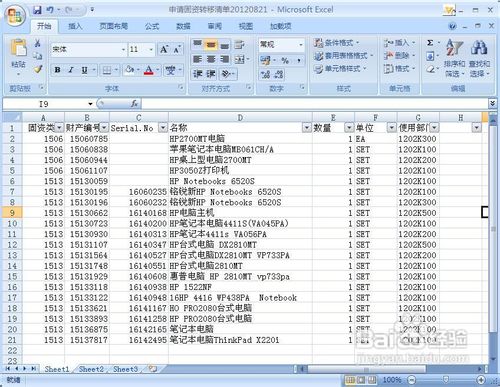This screenshot has width=500, height=387.
Task: Apply percent style format
Action: coord(285,60)
